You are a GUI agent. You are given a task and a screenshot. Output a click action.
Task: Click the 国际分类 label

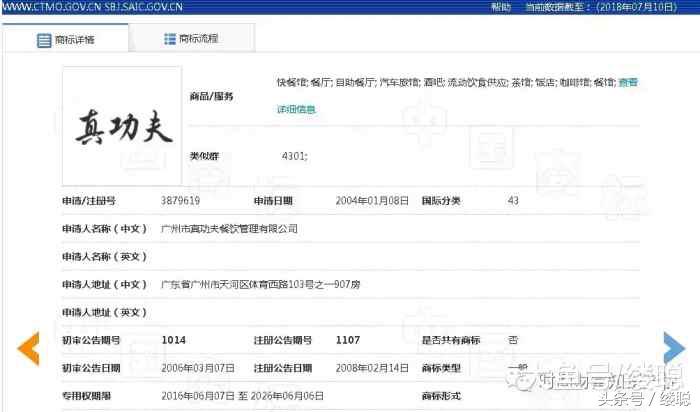[441, 200]
